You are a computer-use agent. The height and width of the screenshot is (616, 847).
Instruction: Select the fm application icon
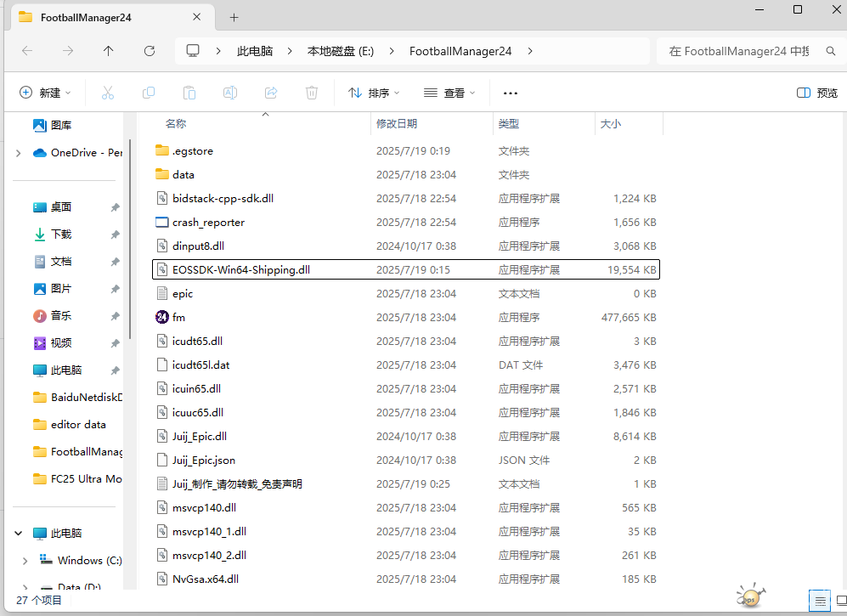[x=162, y=317]
